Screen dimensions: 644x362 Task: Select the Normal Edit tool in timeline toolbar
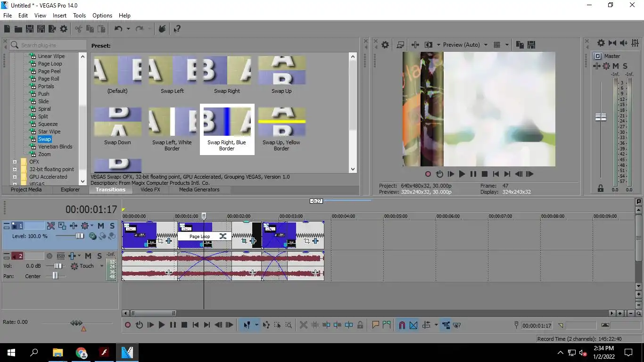click(x=247, y=325)
